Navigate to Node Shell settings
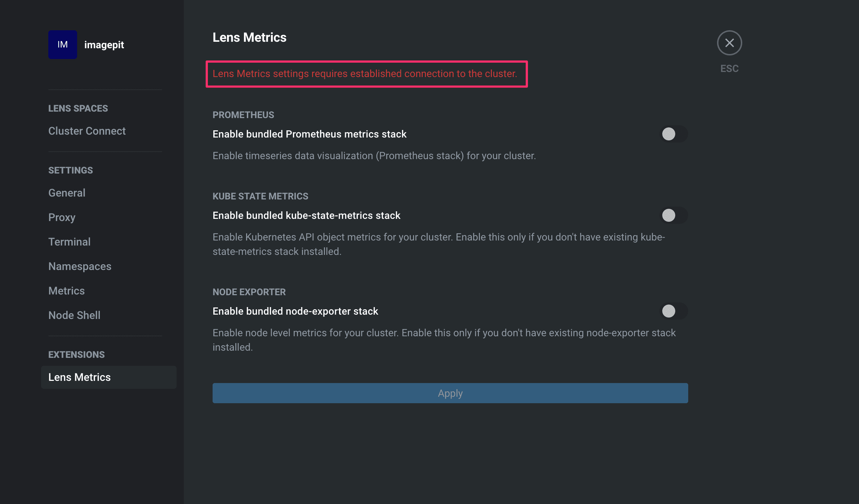This screenshot has width=859, height=504. pos(74,315)
